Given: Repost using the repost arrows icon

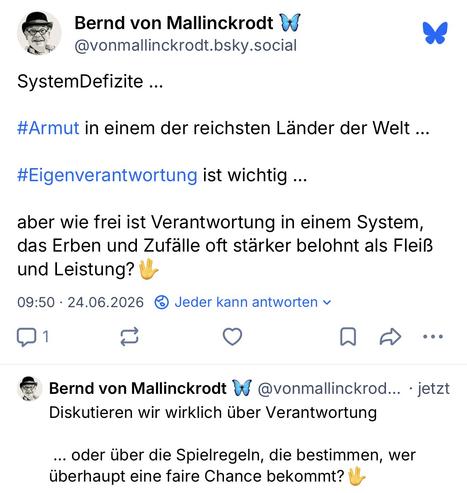Looking at the screenshot, I should coord(129,337).
